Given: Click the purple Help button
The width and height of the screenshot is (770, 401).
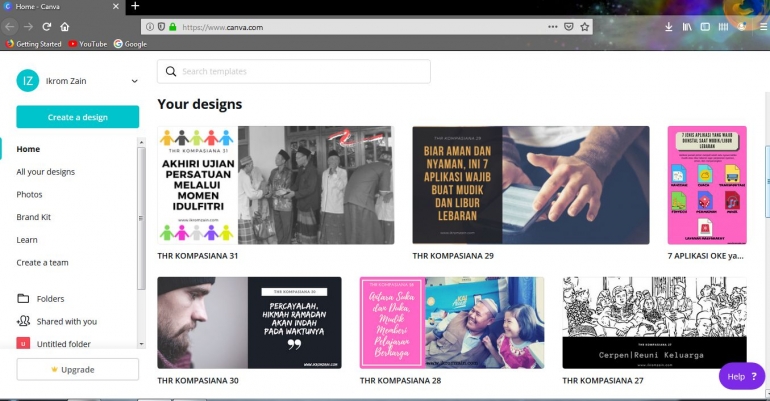Looking at the screenshot, I should pos(742,376).
